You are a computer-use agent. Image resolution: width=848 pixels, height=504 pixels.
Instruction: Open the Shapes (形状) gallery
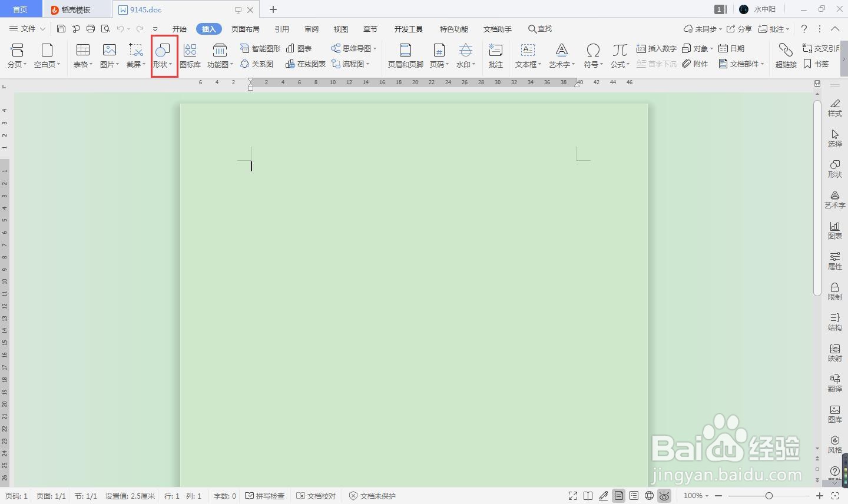click(x=163, y=56)
